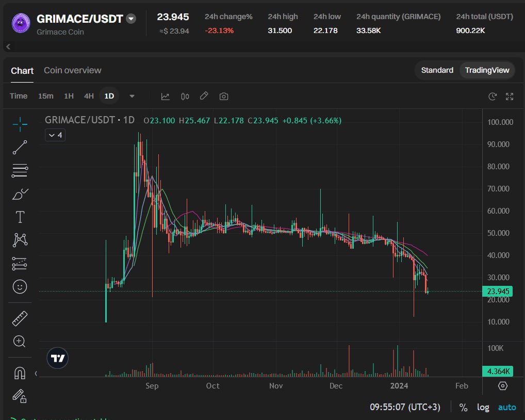Open more time intervals dropdown
Viewport: 525px width, 420px height.
(132, 96)
